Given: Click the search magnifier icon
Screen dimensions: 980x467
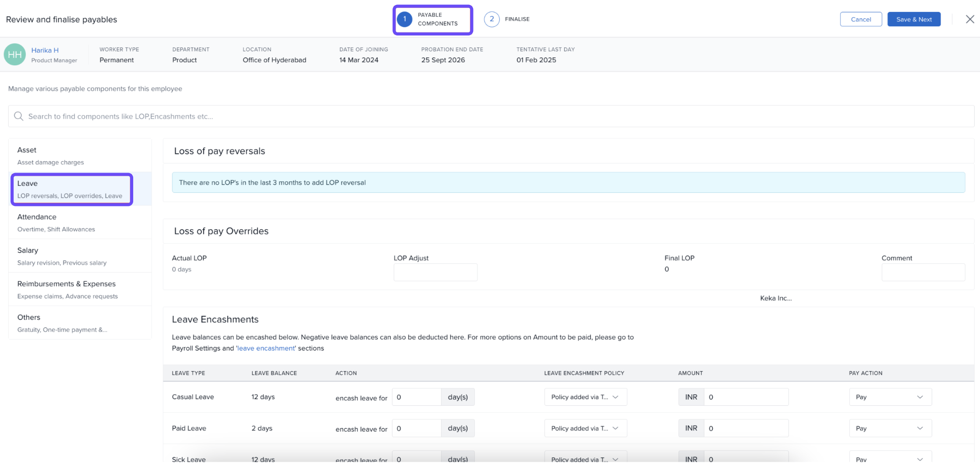Looking at the screenshot, I should tap(18, 116).
